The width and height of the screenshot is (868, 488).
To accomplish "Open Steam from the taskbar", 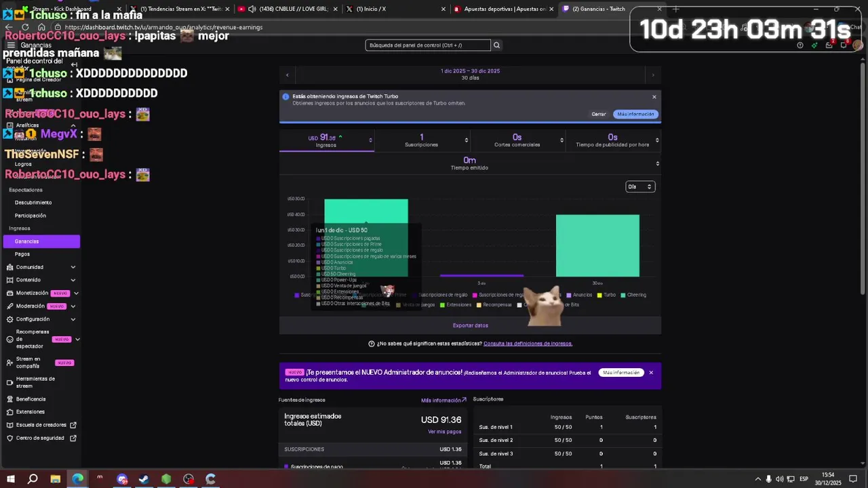I will point(144,479).
